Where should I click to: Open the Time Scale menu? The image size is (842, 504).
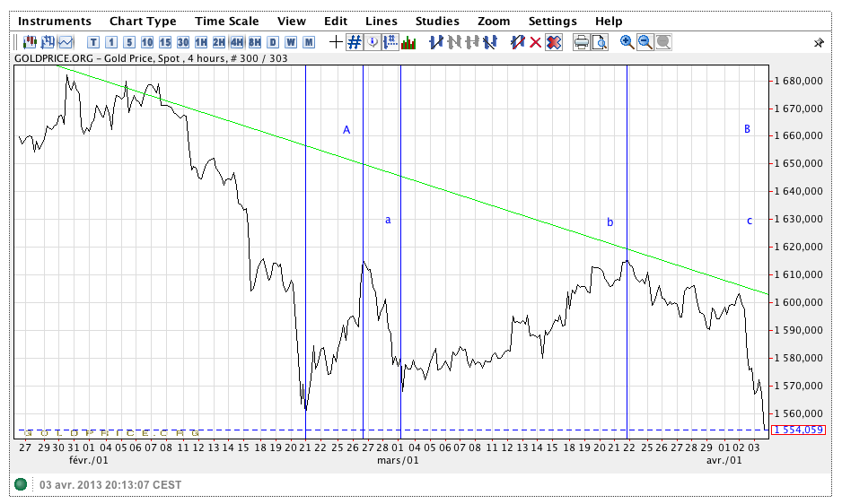[x=226, y=21]
